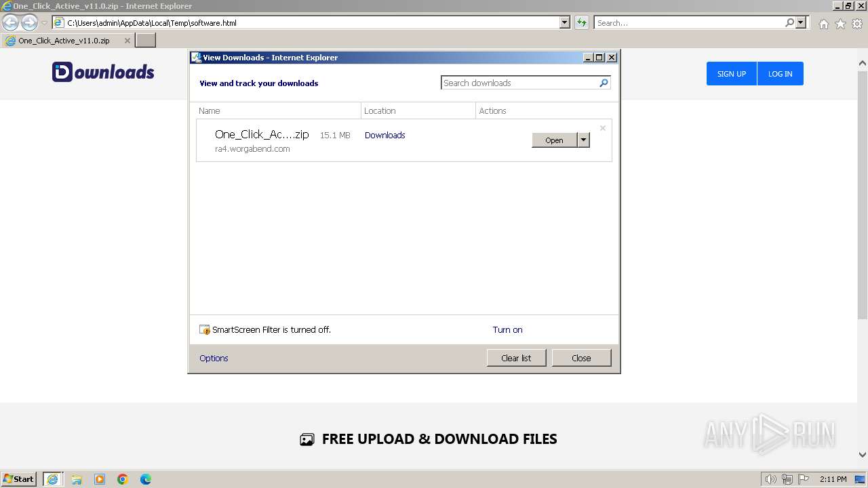This screenshot has height=488, width=868.
Task: Open the Home icon in IE toolbar
Action: (x=823, y=24)
